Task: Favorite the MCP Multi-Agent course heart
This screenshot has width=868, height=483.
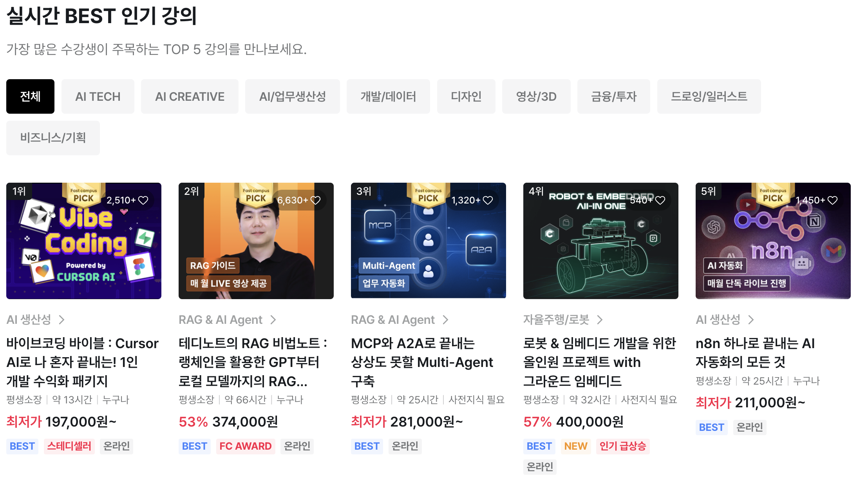Action: pos(488,200)
